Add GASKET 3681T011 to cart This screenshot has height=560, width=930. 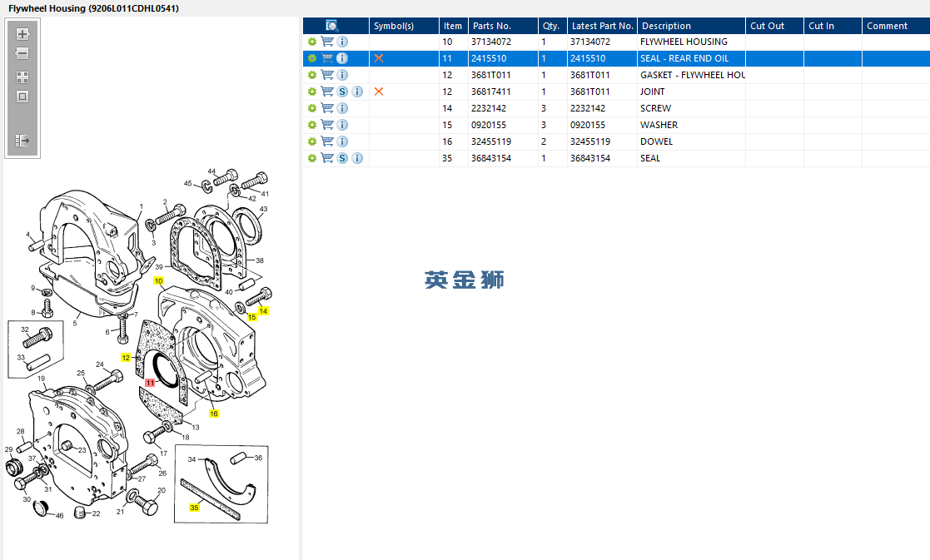pyautogui.click(x=327, y=75)
